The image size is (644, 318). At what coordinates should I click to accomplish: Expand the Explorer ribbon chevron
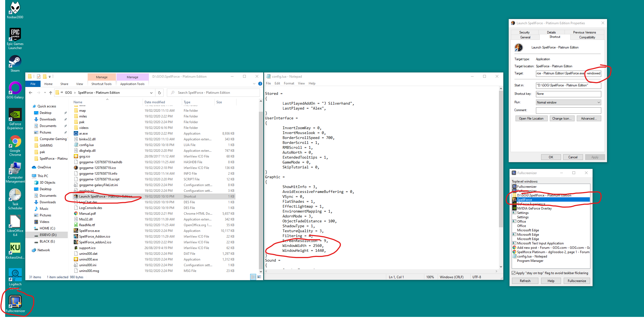tap(254, 84)
